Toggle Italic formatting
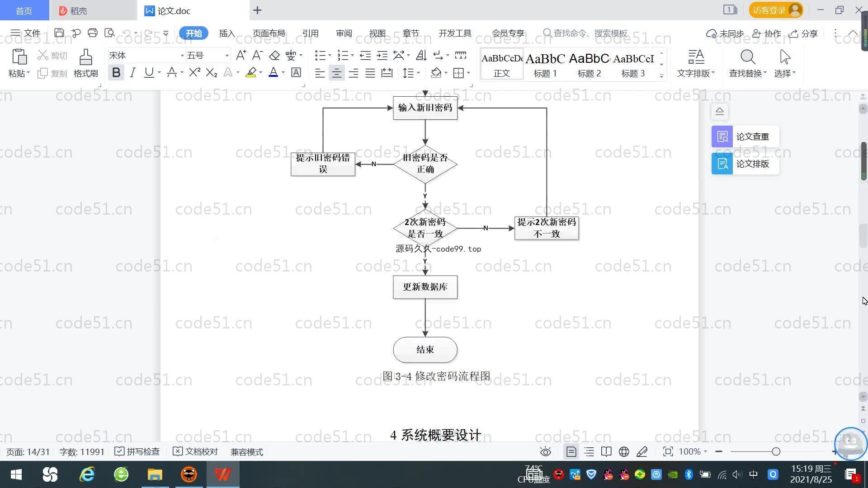This screenshot has width=868, height=488. [x=132, y=72]
